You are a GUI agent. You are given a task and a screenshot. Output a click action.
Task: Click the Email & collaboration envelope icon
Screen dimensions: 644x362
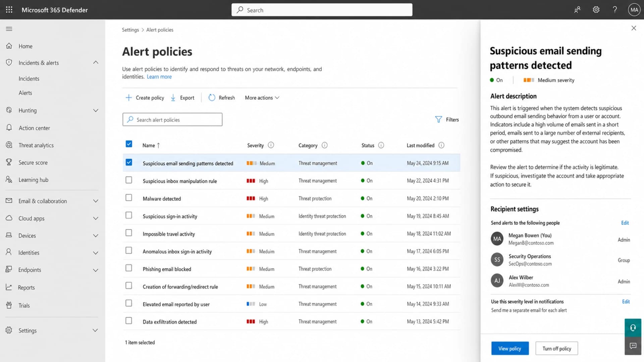pyautogui.click(x=9, y=200)
